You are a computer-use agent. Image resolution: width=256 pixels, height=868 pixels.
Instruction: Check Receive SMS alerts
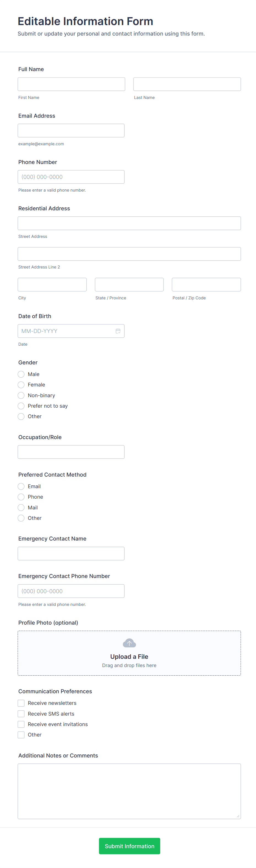(21, 714)
